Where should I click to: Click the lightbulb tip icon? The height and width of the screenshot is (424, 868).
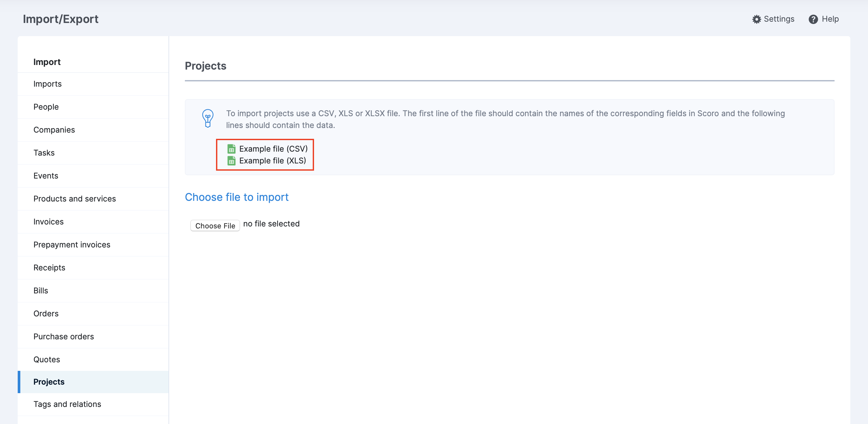pyautogui.click(x=207, y=118)
